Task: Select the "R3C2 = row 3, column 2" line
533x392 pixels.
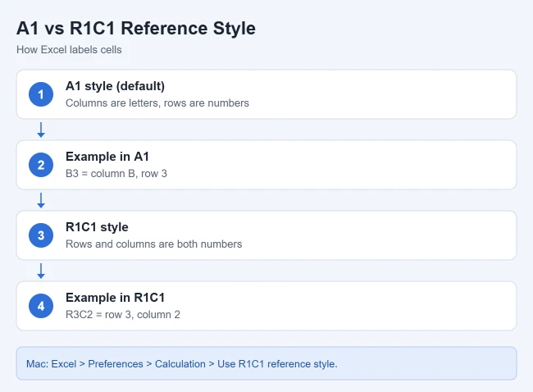Action: 123,314
